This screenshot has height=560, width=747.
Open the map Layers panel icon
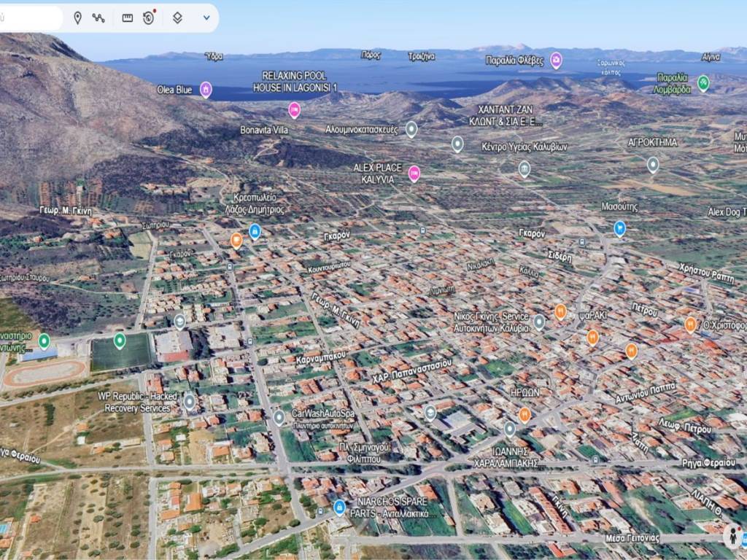click(177, 17)
